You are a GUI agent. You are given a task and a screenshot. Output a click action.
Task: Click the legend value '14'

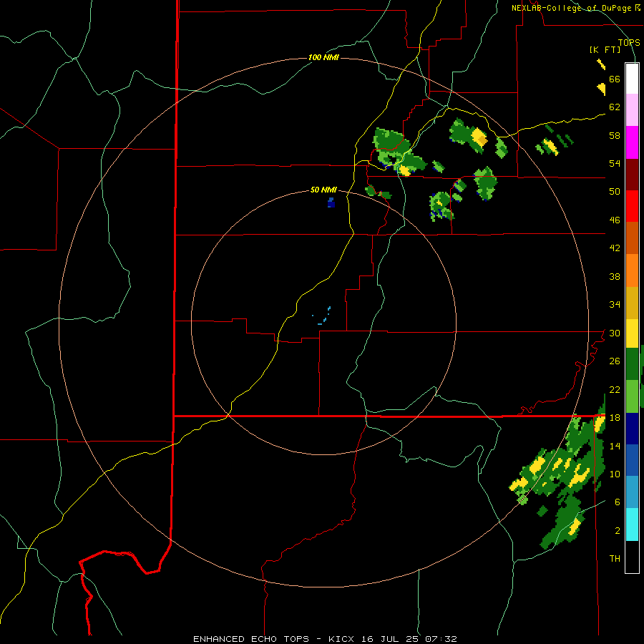[x=615, y=446]
